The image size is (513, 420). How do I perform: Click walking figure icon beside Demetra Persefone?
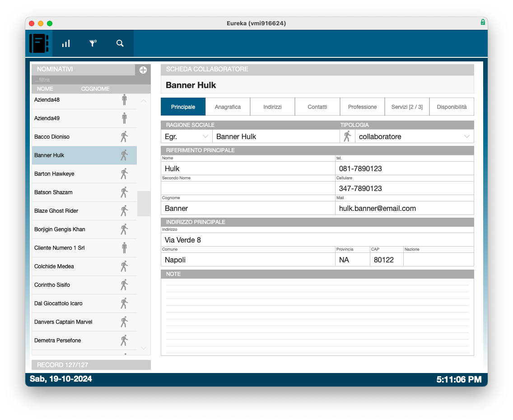coord(124,341)
